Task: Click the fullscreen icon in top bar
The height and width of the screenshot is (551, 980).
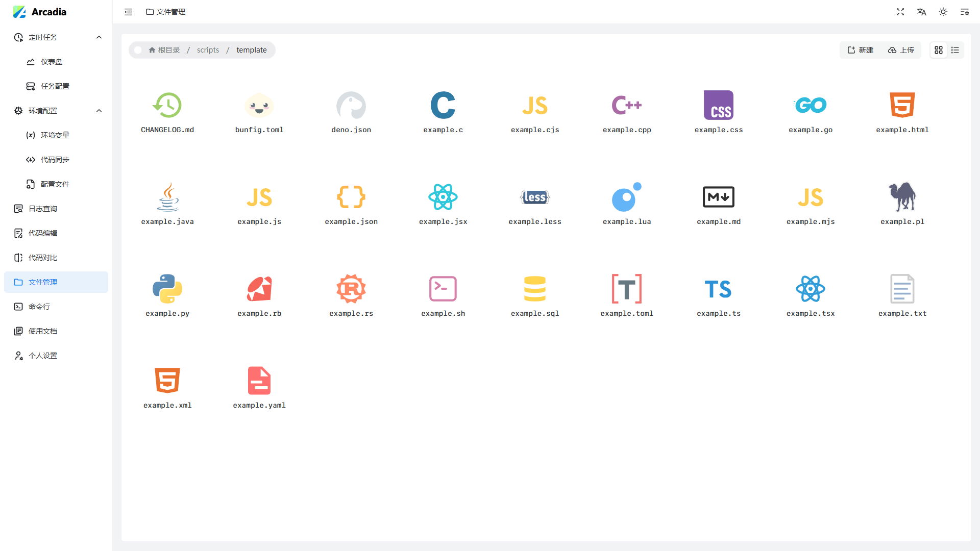Action: tap(900, 12)
